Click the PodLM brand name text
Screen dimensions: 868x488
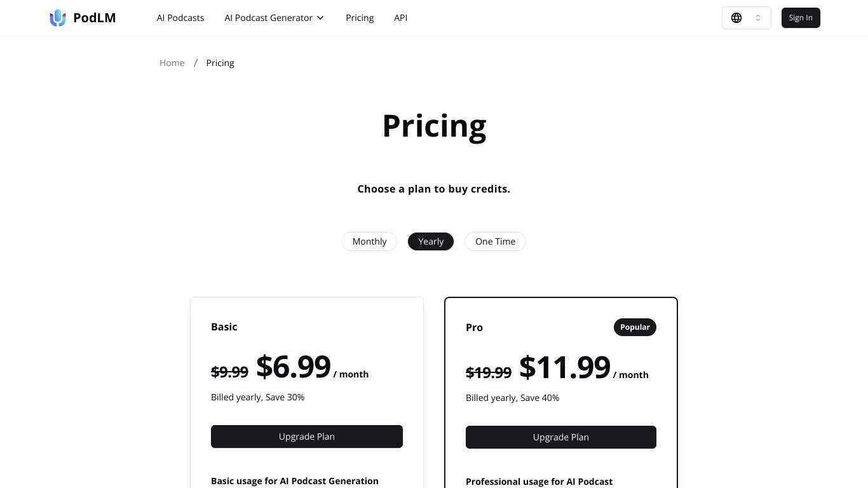[95, 18]
